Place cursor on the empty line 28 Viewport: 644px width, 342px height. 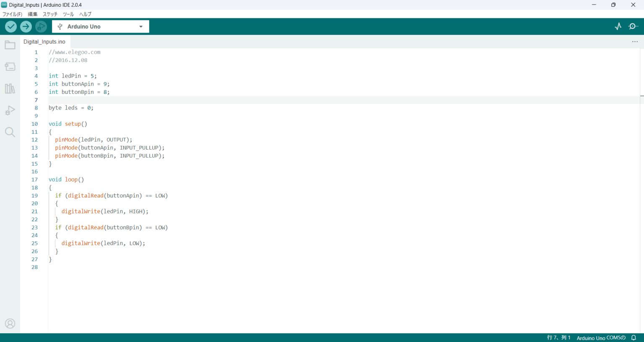126,267
